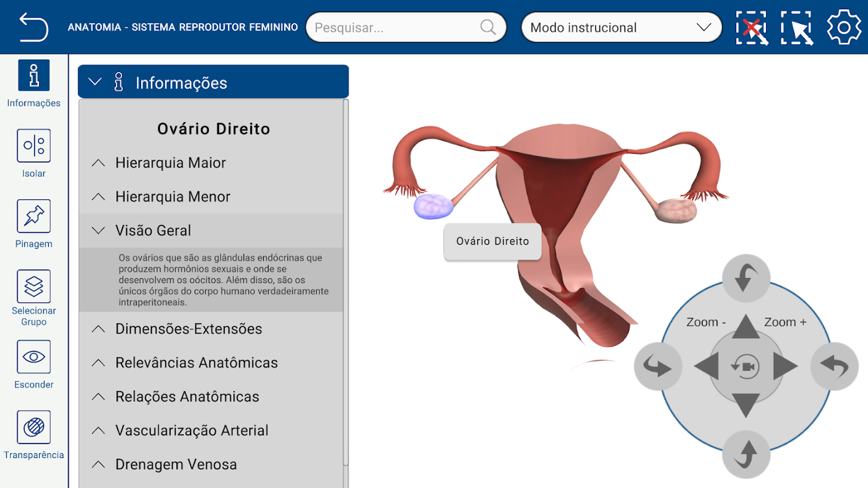Collapse the Visão Geral section

click(x=211, y=231)
